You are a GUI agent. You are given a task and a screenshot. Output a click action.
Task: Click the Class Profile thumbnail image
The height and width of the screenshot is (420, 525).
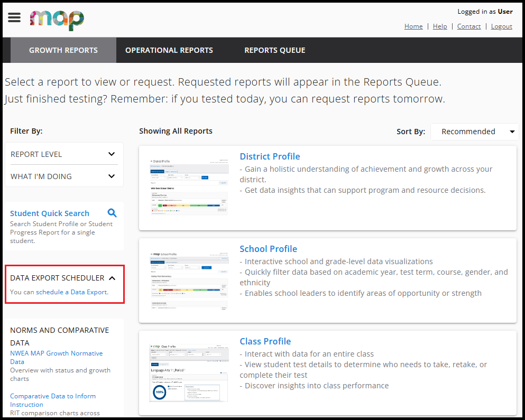click(x=189, y=372)
